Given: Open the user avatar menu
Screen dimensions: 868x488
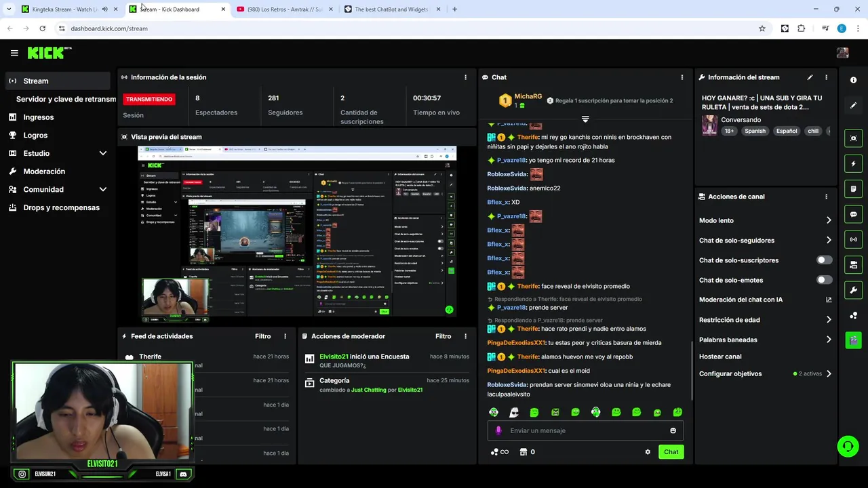Looking at the screenshot, I should tap(842, 53).
